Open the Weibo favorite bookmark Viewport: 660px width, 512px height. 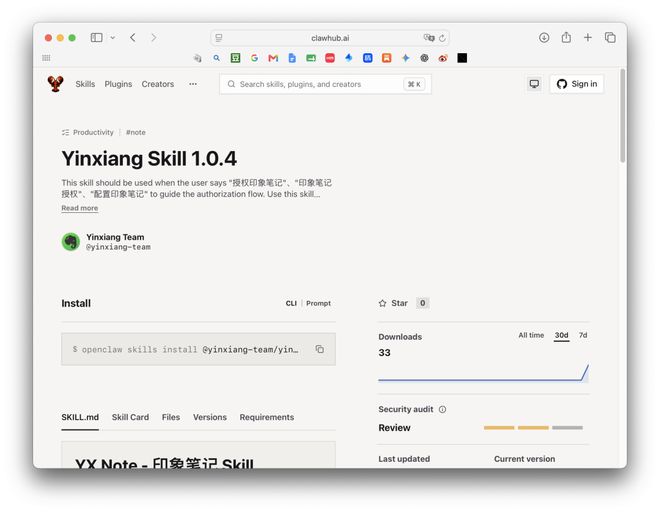[x=443, y=58]
